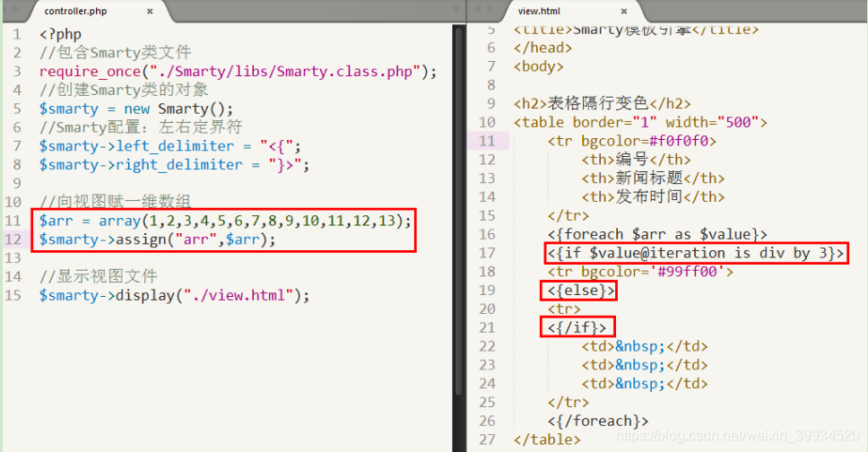The height and width of the screenshot is (452, 868).
Task: Click the '$smarty->left_delimiter' assignment line
Action: tap(170, 146)
